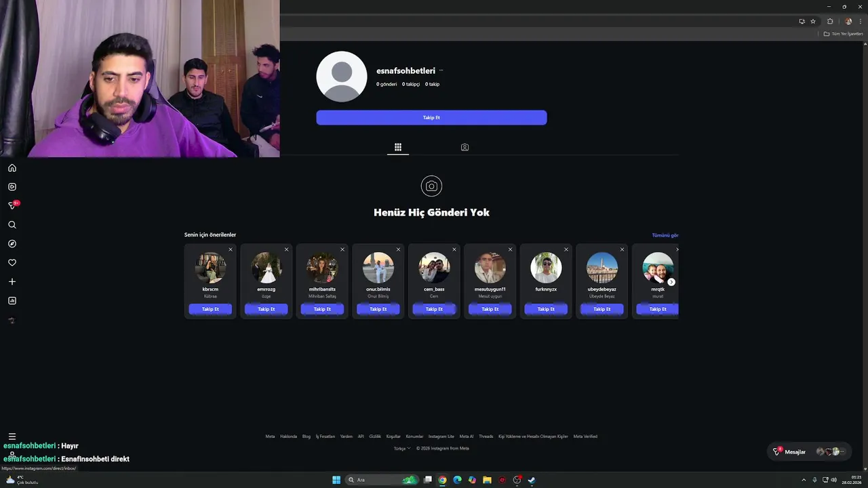Show next suggestions with the right arrow
868x488 pixels.
tap(671, 282)
